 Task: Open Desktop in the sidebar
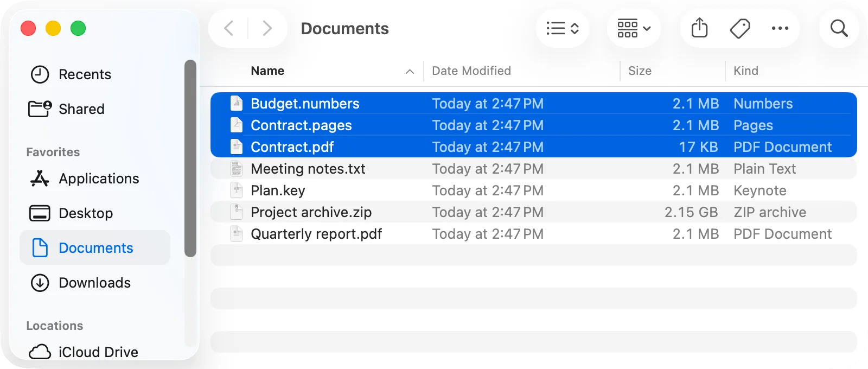pos(95,213)
